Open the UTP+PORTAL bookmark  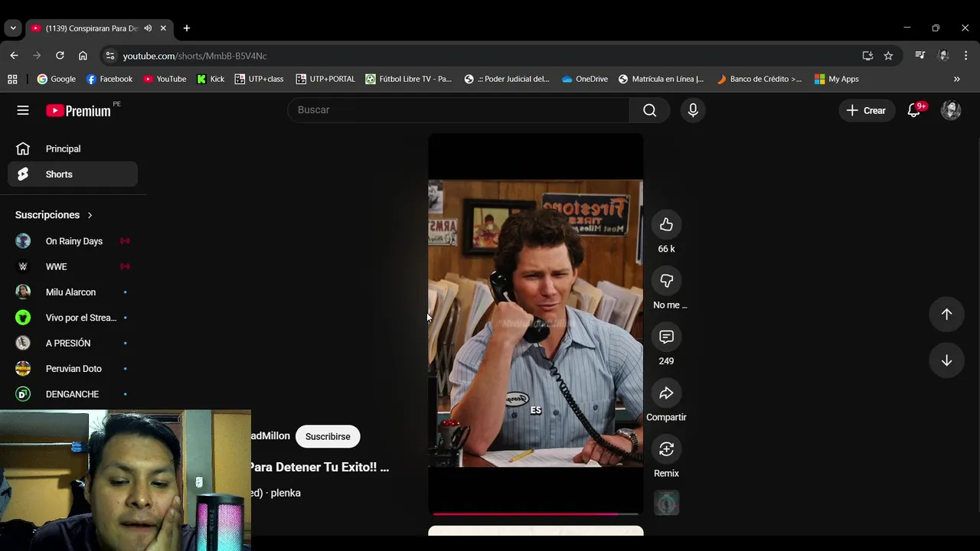[325, 79]
